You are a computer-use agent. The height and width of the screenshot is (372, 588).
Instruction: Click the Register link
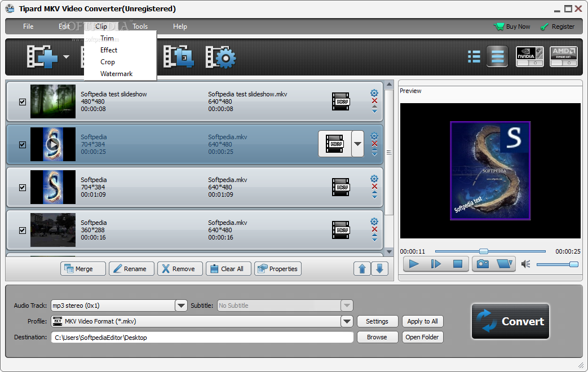click(558, 26)
